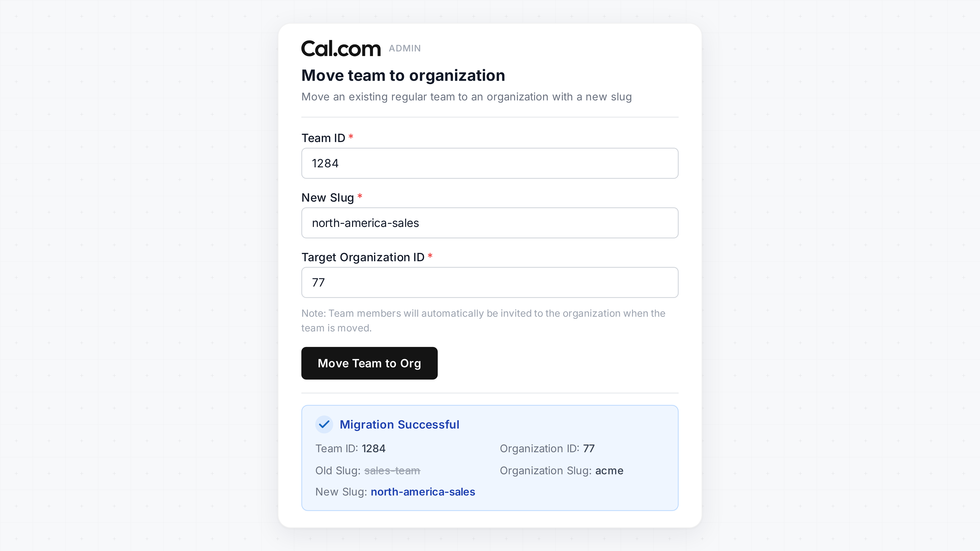
Task: Click the Team ID field label
Action: 323,138
